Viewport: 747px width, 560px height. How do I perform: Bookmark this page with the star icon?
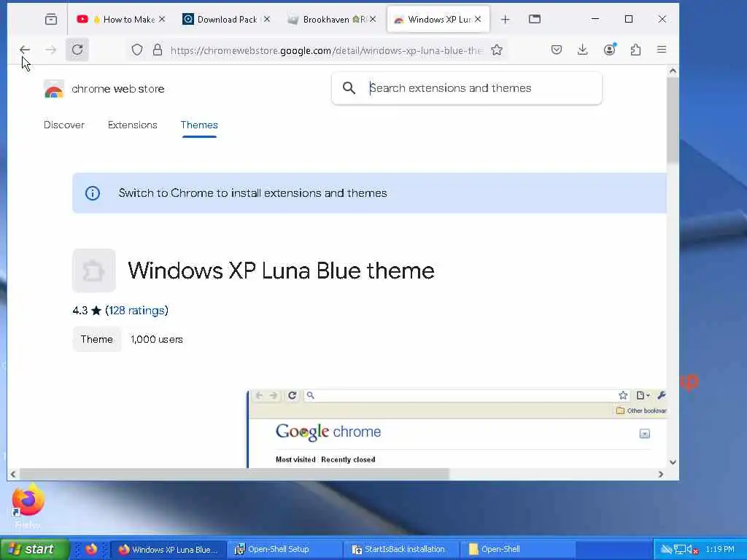496,50
